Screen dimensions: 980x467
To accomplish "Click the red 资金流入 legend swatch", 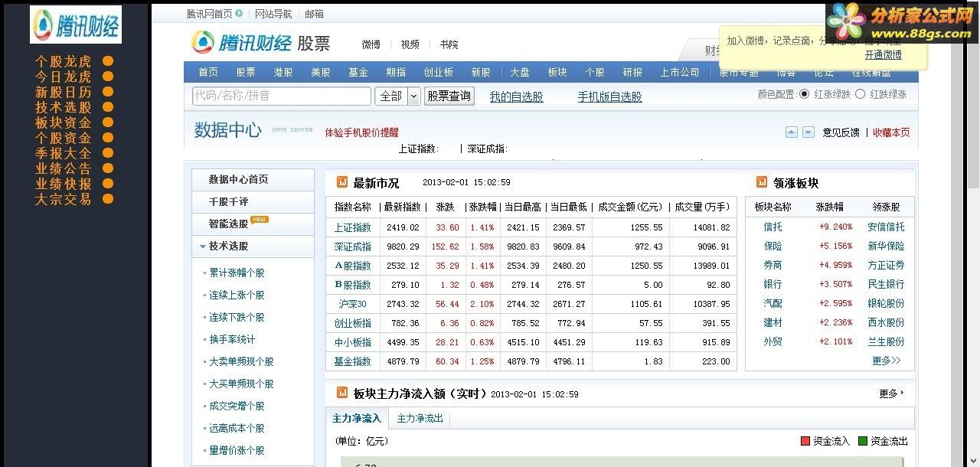I will pos(805,441).
